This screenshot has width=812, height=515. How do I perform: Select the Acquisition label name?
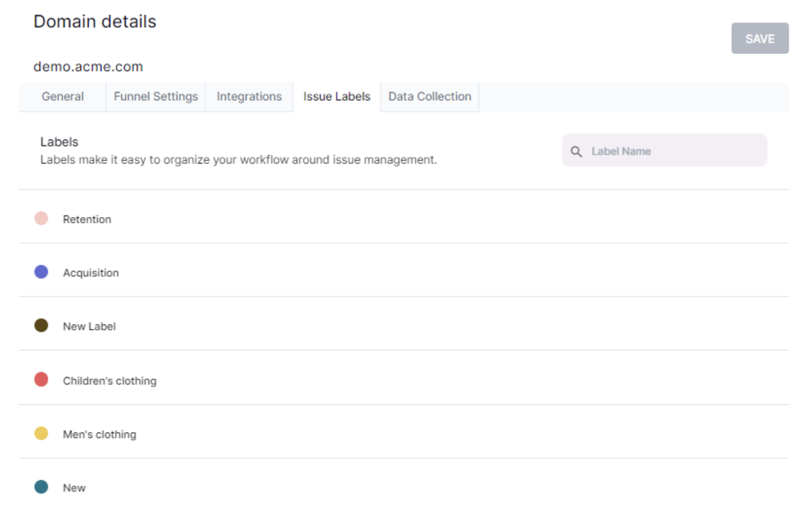coord(91,273)
